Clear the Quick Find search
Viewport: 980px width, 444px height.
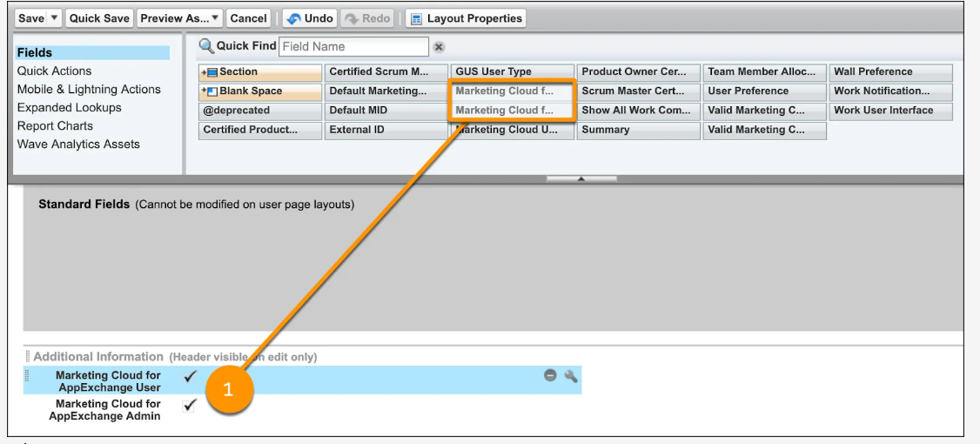pos(439,47)
